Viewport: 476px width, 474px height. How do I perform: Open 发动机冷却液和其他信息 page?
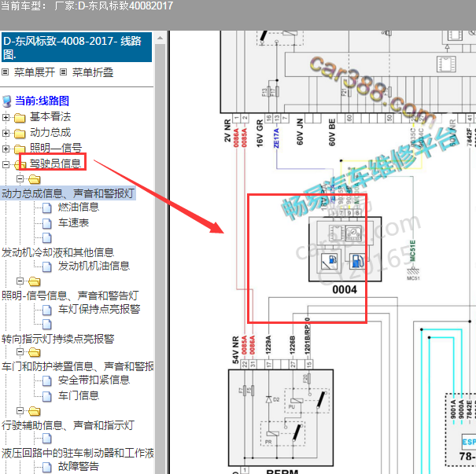[57, 252]
